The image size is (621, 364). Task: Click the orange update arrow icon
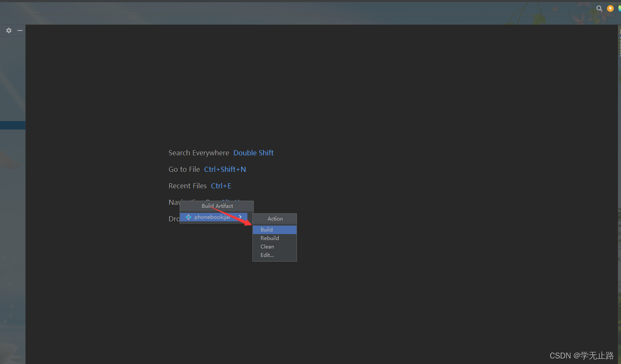tap(610, 8)
